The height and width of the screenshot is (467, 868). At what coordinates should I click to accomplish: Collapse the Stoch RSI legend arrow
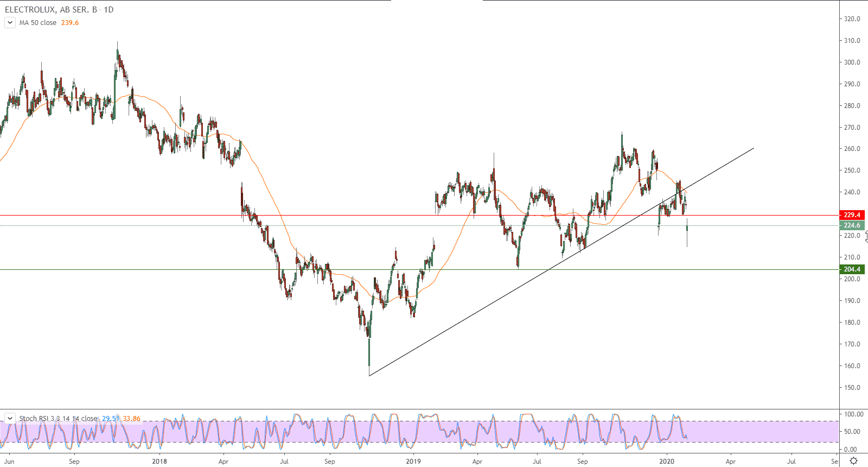pyautogui.click(x=10, y=418)
